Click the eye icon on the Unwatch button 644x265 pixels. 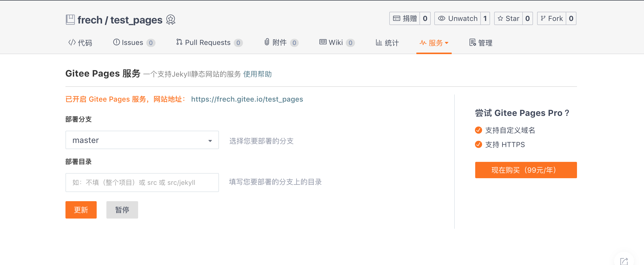point(441,18)
